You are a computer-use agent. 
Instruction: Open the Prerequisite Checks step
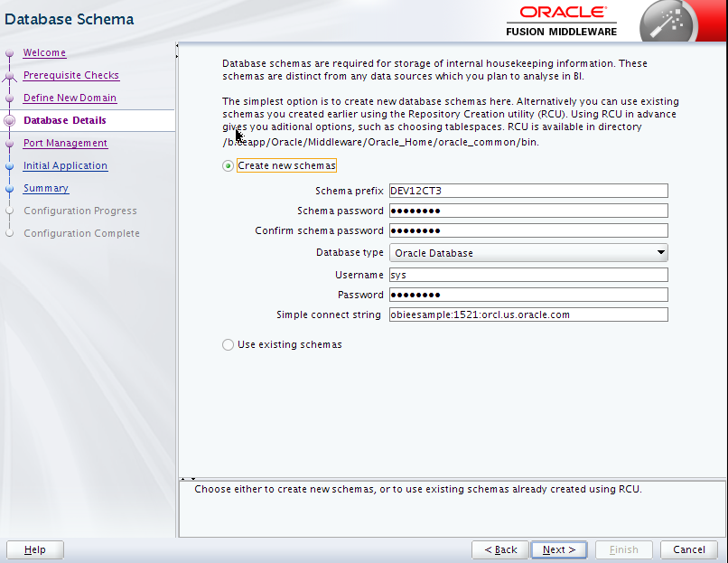point(71,75)
